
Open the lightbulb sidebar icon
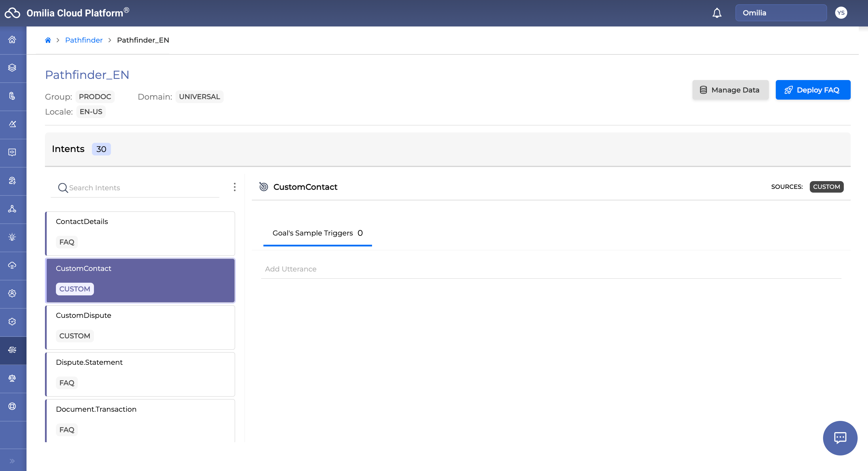click(12, 237)
